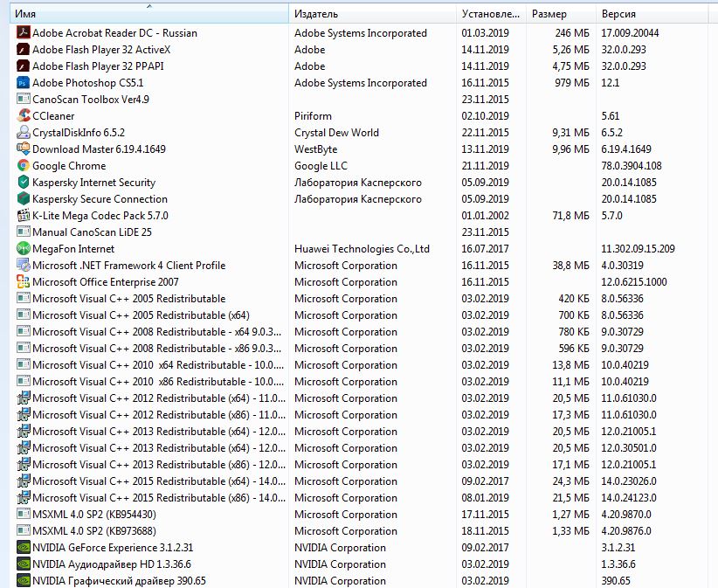Select Adobe Photoshop CS5.1 name
The width and height of the screenshot is (718, 588).
(88, 83)
